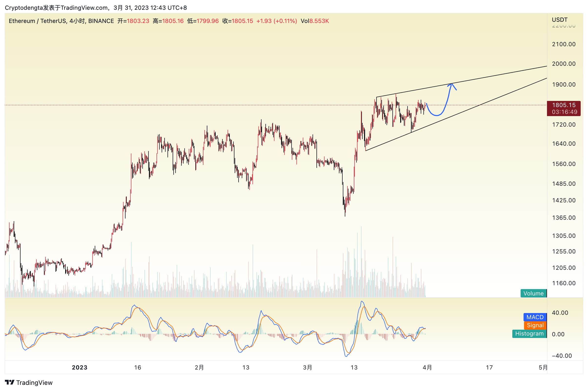Select the orange Signal label

(535, 325)
